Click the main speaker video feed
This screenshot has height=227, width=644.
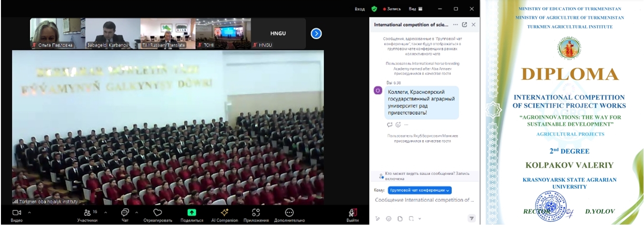[168, 127]
